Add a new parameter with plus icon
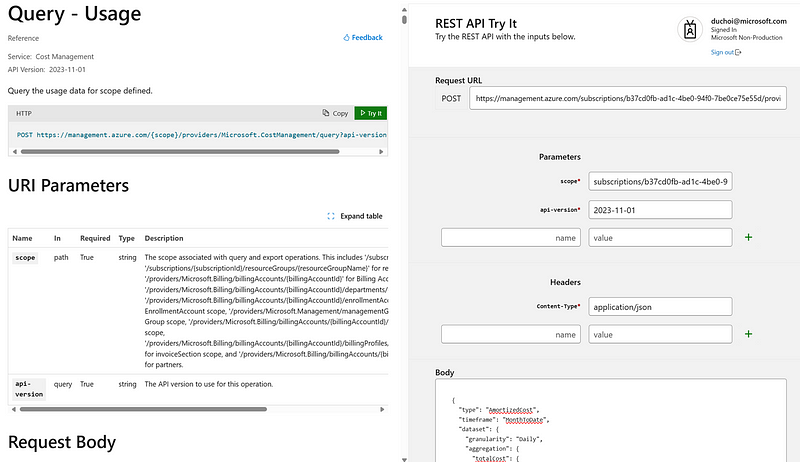Screen dimensions: 800x462 749,238
